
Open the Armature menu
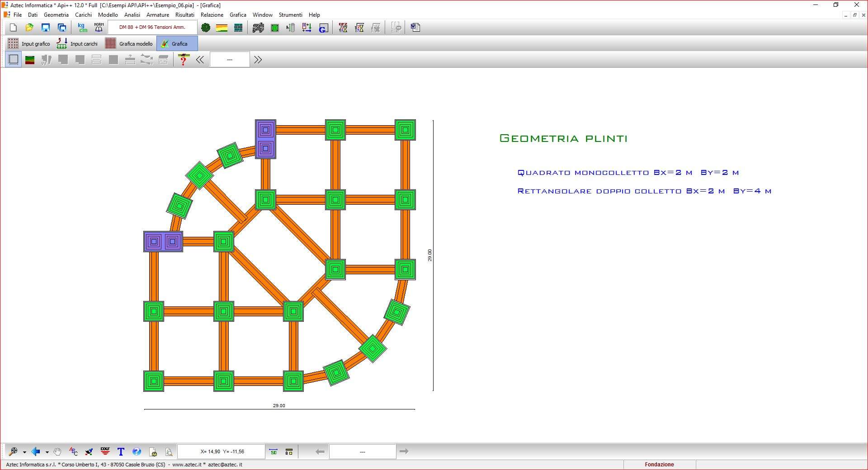pyautogui.click(x=157, y=15)
